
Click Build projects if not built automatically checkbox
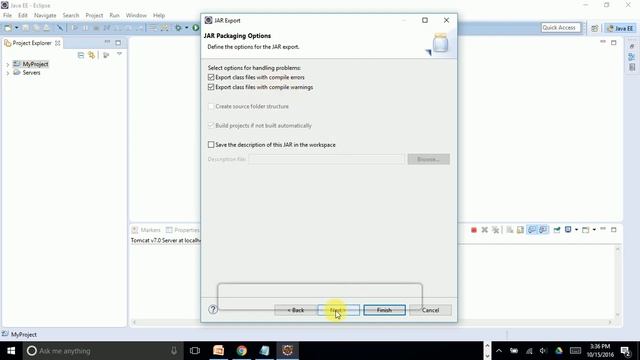pyautogui.click(x=211, y=125)
